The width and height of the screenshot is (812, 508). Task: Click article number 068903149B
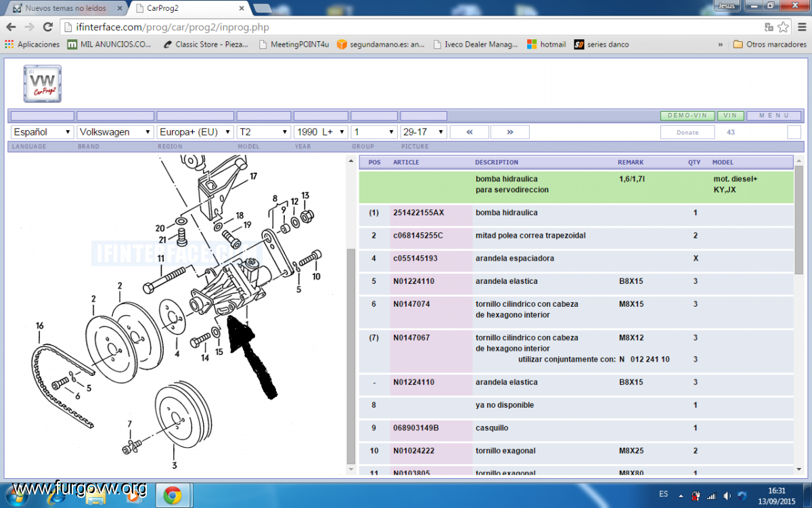coord(416,428)
